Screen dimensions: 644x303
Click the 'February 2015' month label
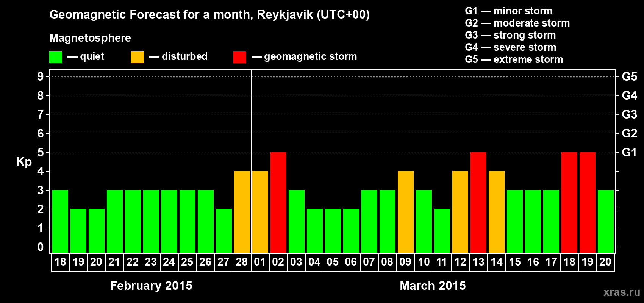(151, 285)
